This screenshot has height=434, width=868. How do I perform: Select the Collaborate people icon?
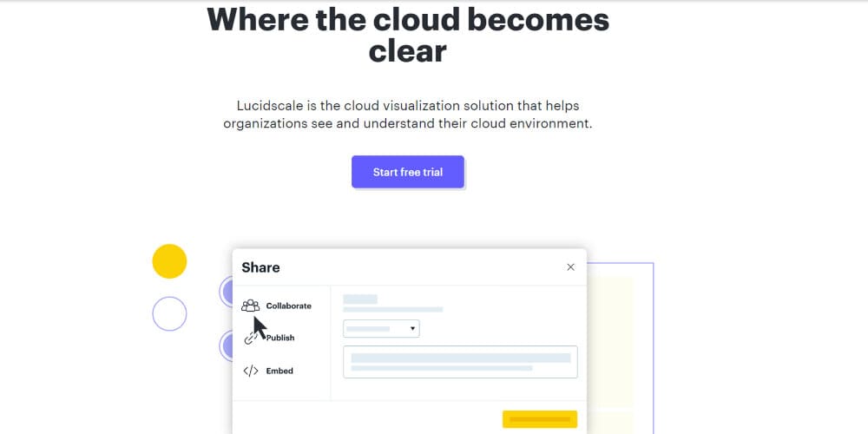[x=250, y=306]
